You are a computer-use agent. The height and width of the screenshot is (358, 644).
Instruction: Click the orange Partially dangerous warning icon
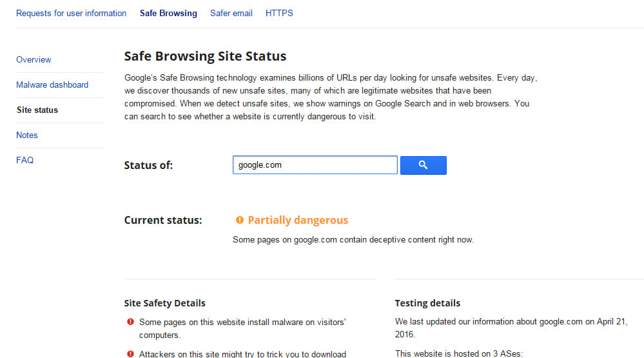239,221
